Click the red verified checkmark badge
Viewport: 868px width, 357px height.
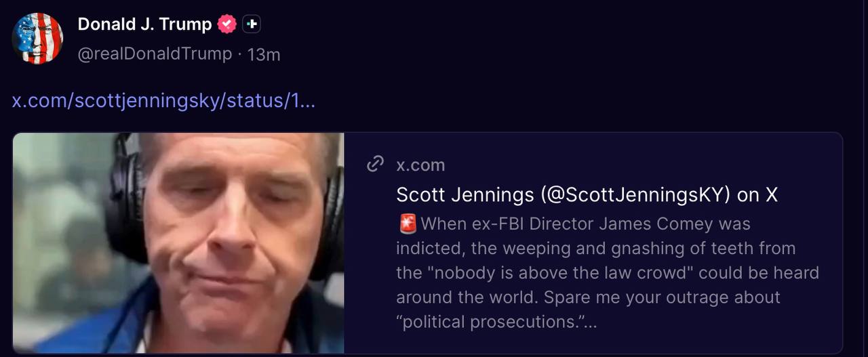(x=227, y=24)
